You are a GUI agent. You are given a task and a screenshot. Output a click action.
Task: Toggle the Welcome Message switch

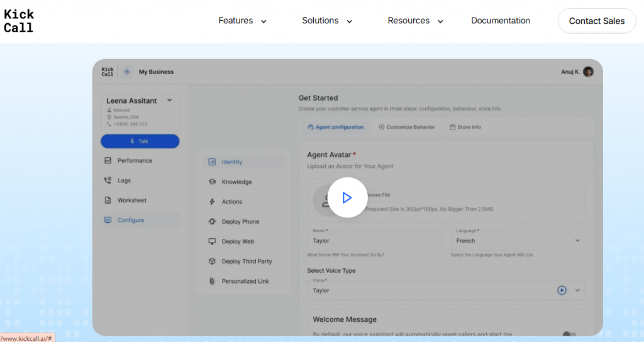pos(569,335)
